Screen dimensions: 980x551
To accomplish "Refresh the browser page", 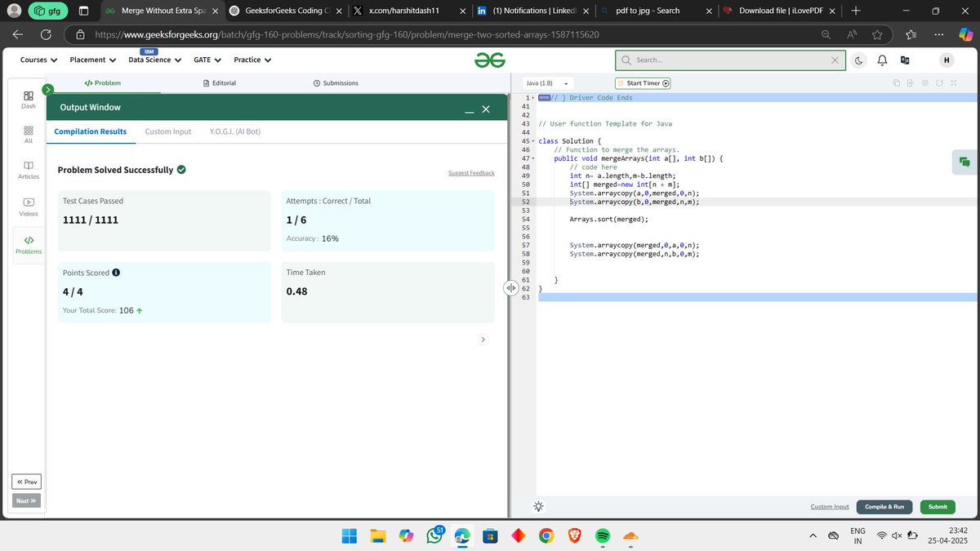I will point(46,34).
